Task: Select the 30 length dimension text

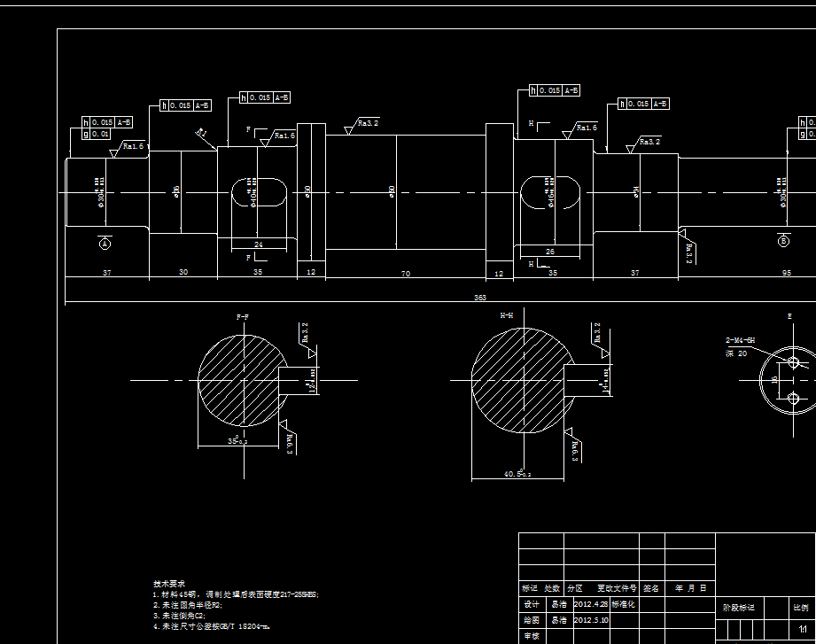Action: pyautogui.click(x=183, y=272)
